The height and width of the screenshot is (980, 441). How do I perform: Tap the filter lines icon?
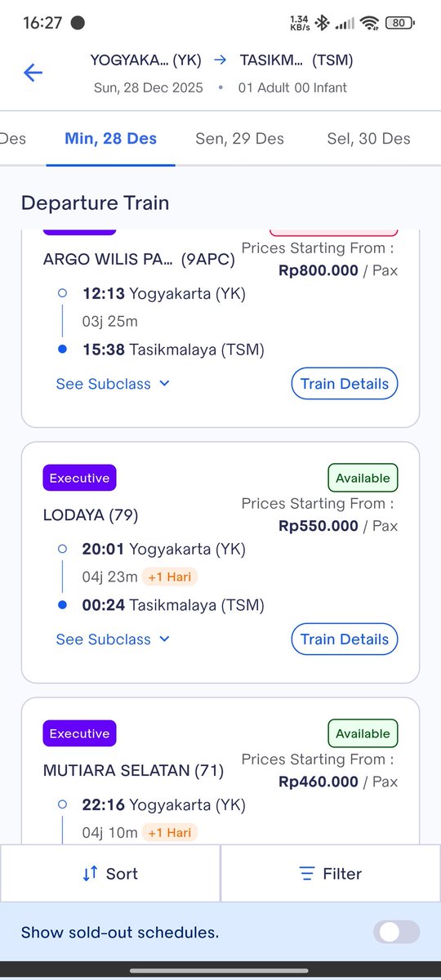pyautogui.click(x=307, y=874)
